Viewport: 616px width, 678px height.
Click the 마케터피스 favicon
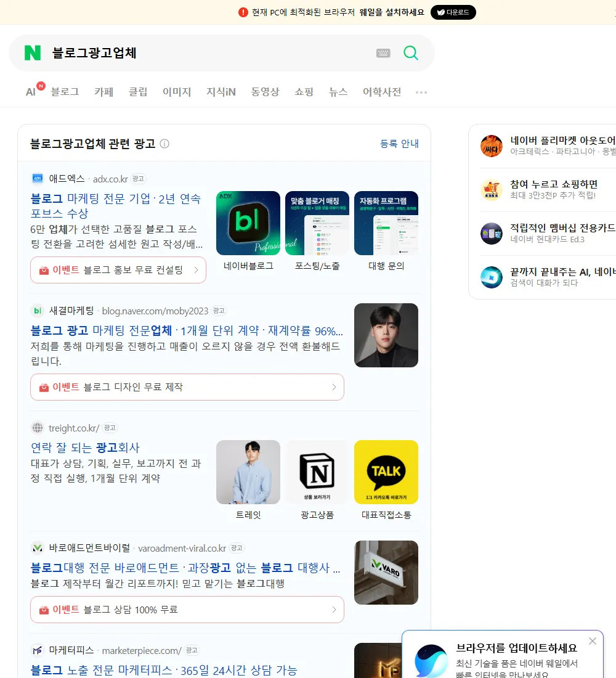point(38,650)
